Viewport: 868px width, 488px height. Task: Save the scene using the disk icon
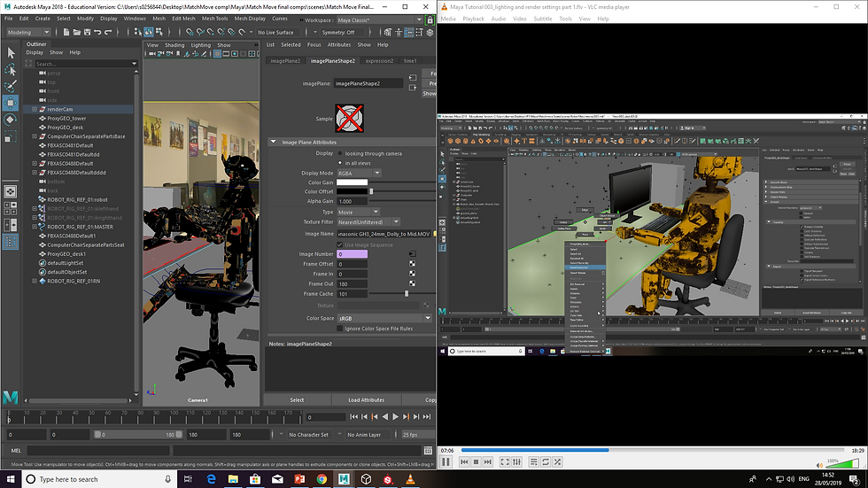87,32
